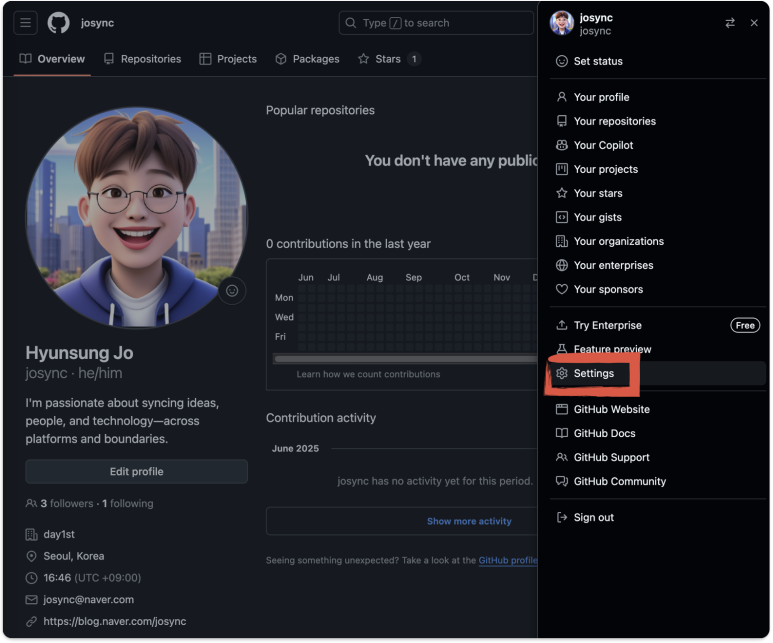The image size is (773, 643).
Task: Click the repo icon for Your repositories
Action: tap(562, 121)
